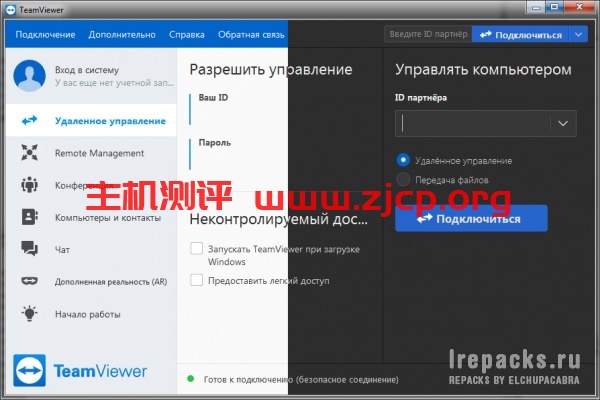600x400 pixels.
Task: Click the TeamViewer logo at bottom left
Action: (x=80, y=371)
